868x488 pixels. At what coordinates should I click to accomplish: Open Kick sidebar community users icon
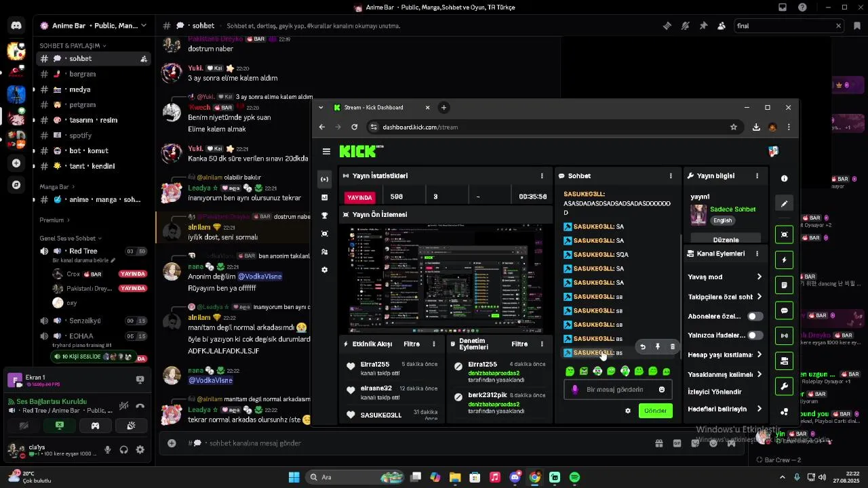pyautogui.click(x=324, y=251)
